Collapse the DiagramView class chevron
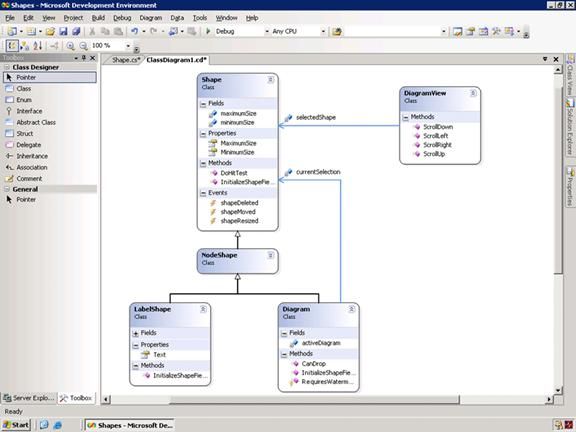Screen dimensions: 576x432 pyautogui.click(x=473, y=93)
